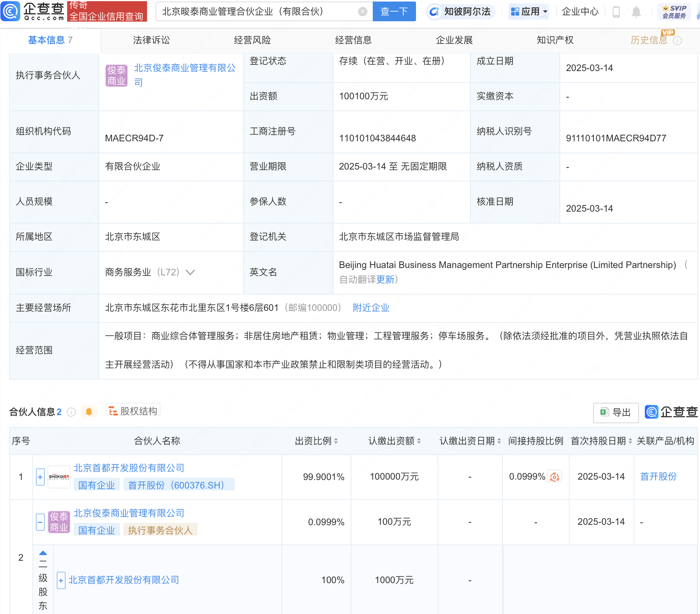This screenshot has height=614, width=700.
Task: Go to 企业中心
Action: (580, 12)
